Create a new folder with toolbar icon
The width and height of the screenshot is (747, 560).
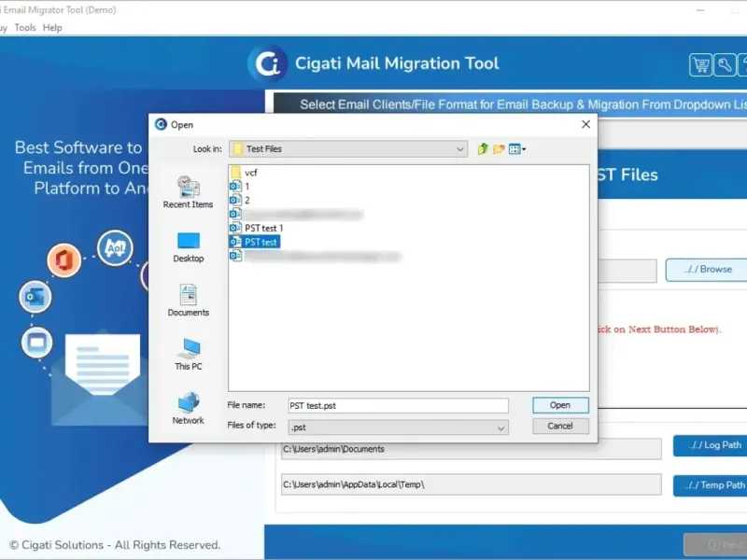499,149
